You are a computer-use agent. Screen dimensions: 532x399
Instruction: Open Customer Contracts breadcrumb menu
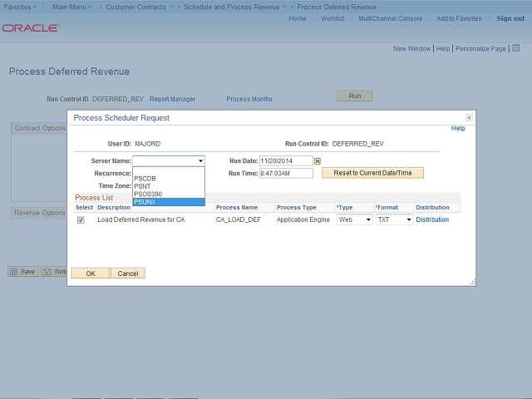coord(139,7)
